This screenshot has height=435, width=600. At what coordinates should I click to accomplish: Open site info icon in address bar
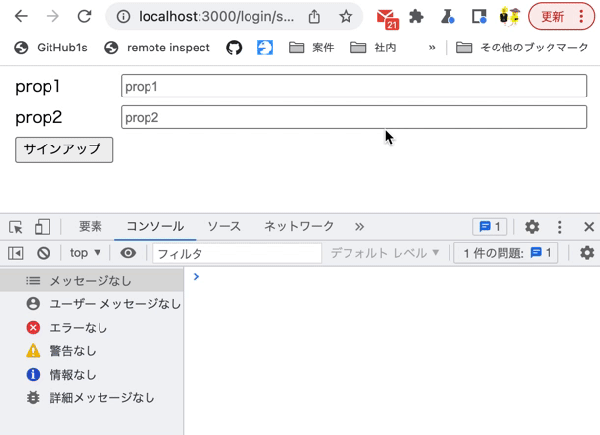[x=123, y=16]
